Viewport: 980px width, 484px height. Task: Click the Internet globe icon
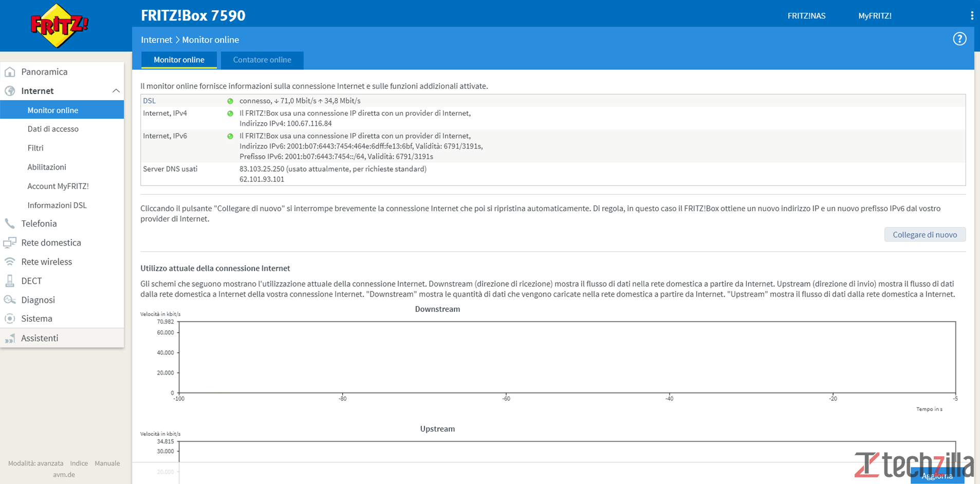10,91
